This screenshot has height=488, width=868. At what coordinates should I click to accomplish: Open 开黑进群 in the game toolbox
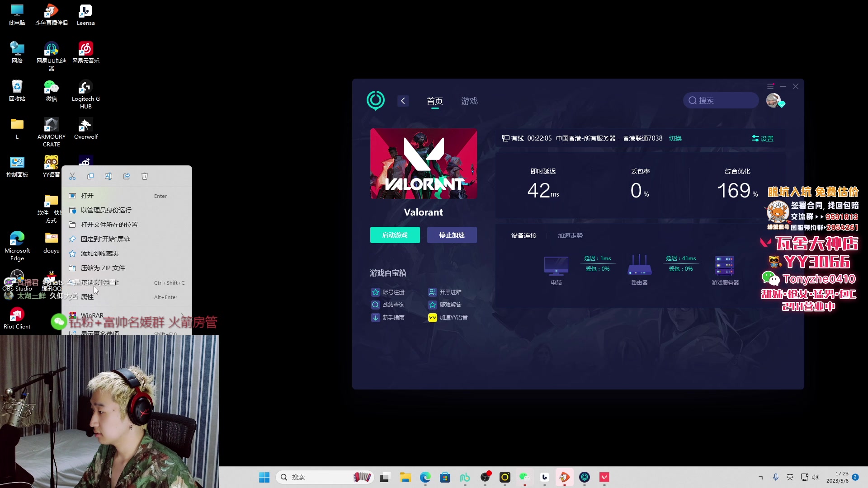(x=445, y=292)
